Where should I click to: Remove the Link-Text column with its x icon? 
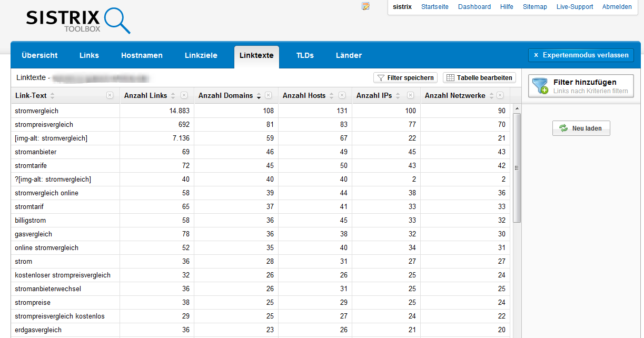coord(110,95)
